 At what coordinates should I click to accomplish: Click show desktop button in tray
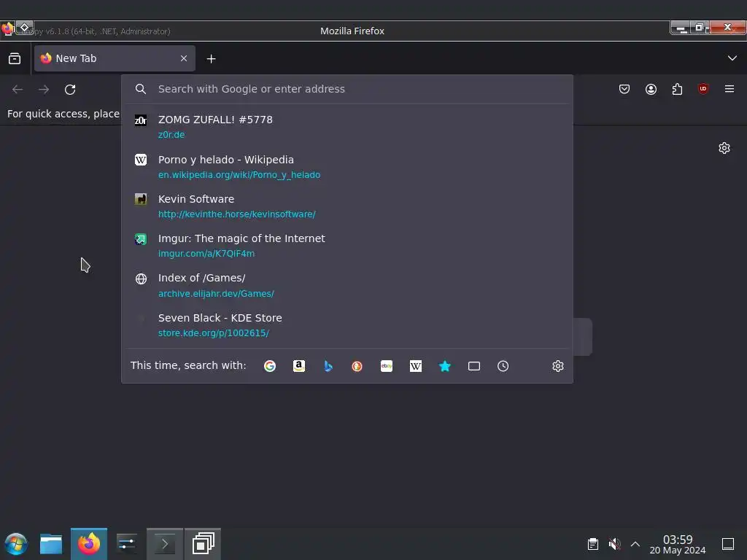[x=728, y=544]
